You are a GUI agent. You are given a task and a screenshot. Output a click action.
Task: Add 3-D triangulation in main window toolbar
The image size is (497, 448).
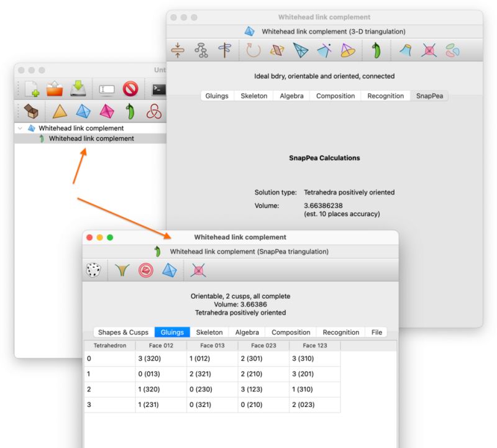coord(83,112)
